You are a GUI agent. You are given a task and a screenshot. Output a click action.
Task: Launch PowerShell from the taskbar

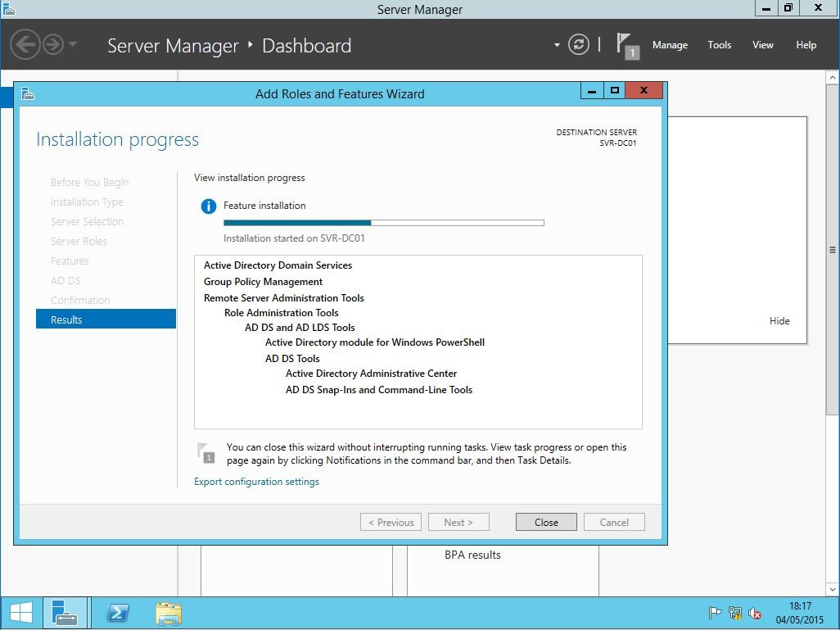click(117, 613)
